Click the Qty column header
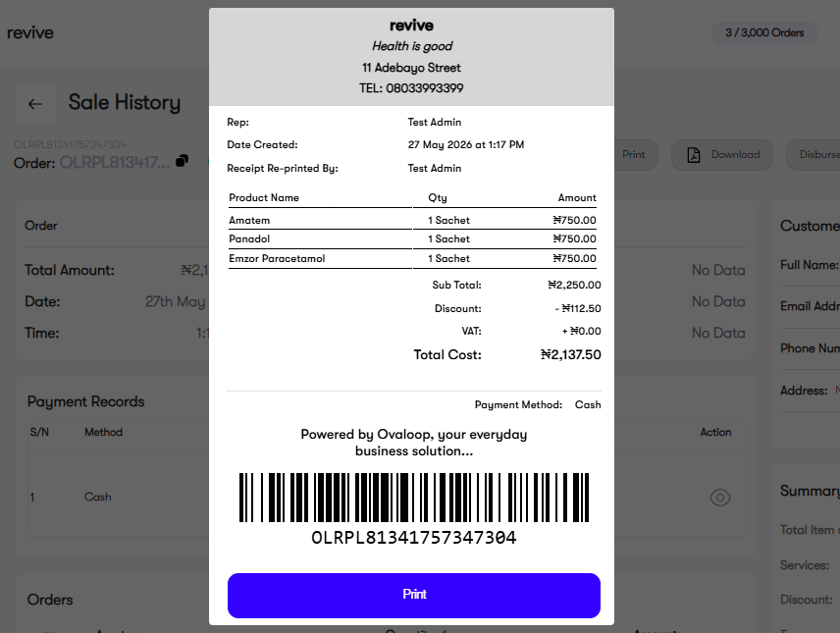The height and width of the screenshot is (633, 840). (437, 198)
